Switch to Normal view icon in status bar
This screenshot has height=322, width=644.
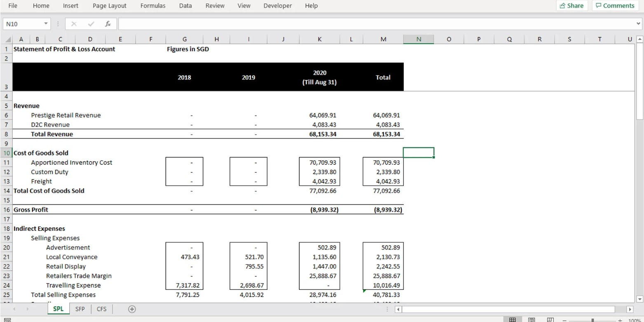[513, 320]
